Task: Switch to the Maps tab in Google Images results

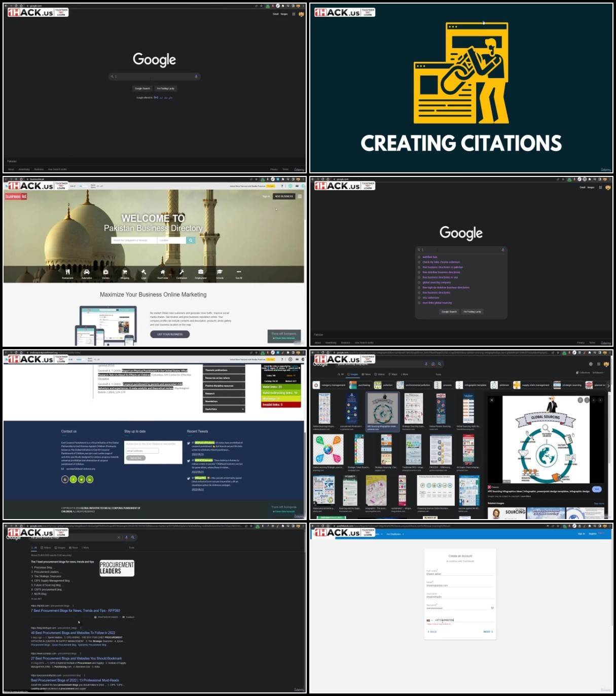Action: 393,374
